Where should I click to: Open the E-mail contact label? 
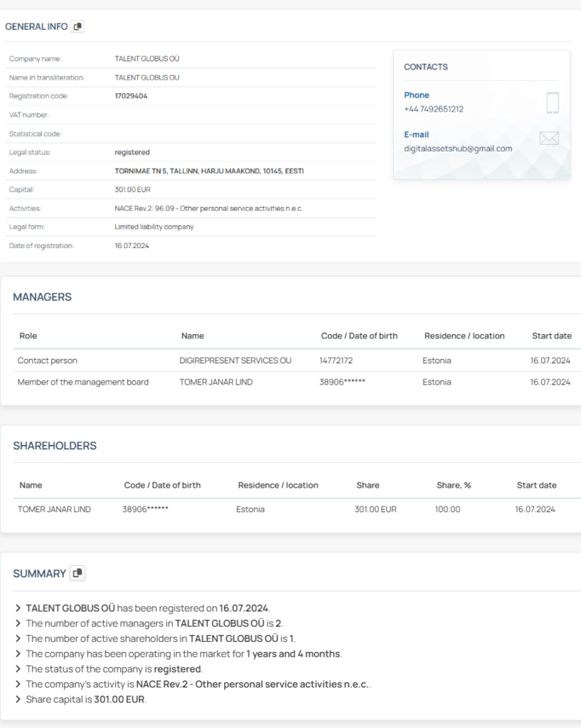pyautogui.click(x=416, y=134)
